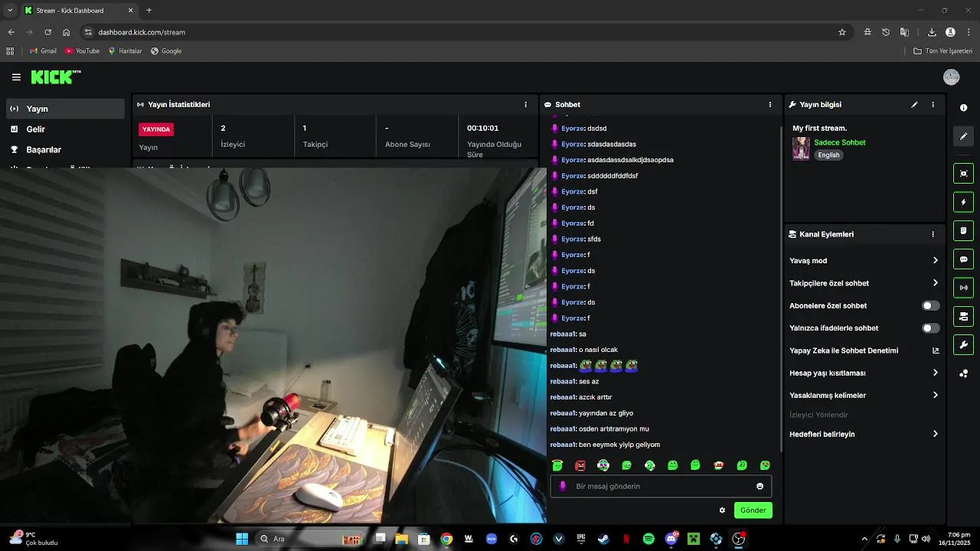Click the YAYINDA live badge
Viewport: 980px width, 551px height.
coord(156,129)
